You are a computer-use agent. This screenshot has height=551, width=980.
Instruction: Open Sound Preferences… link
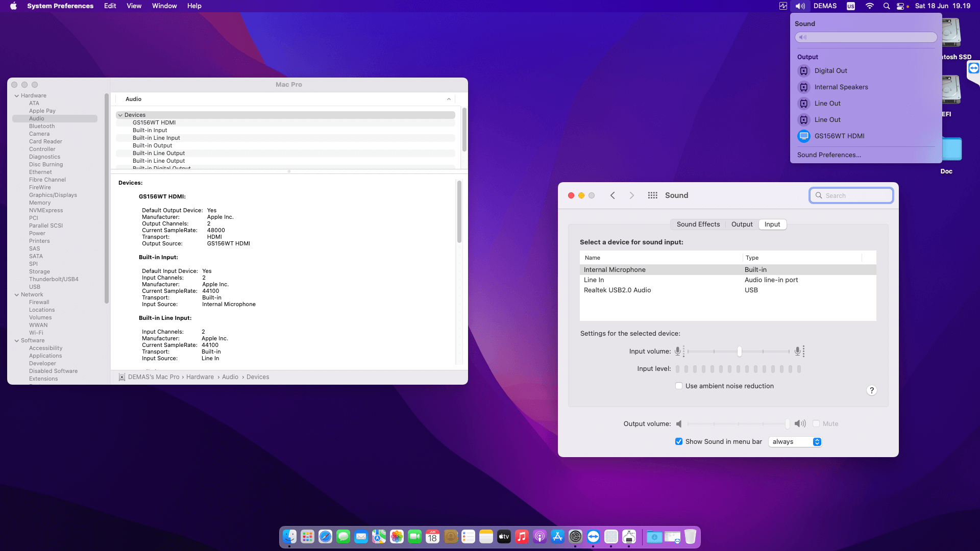[829, 155]
